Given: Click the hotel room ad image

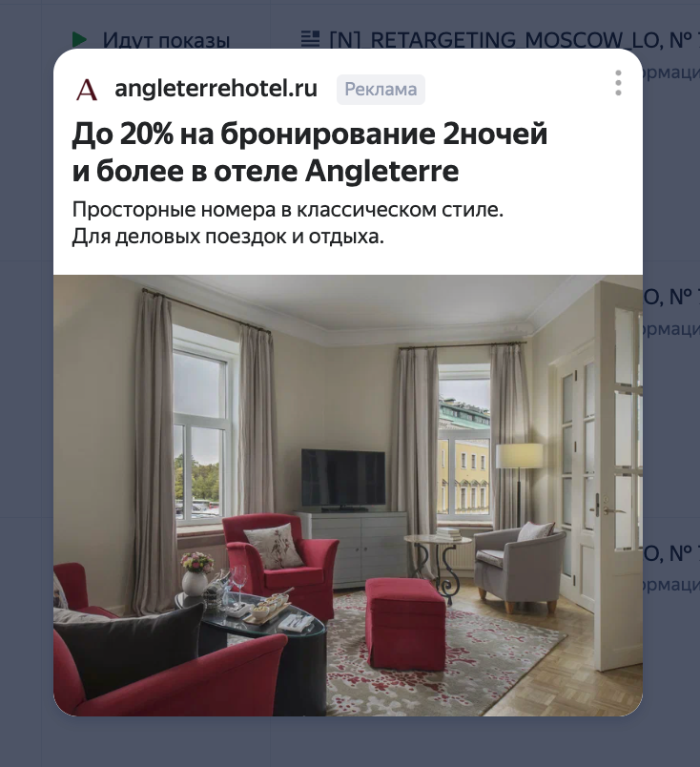Looking at the screenshot, I should 348,495.
